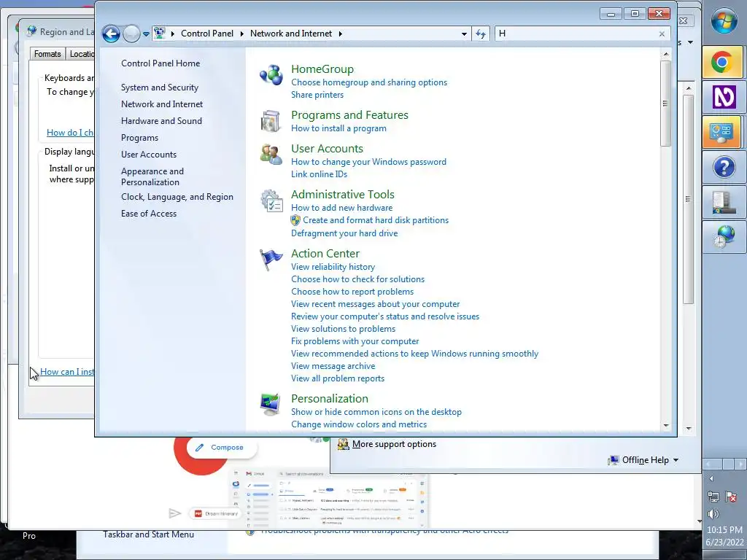The image size is (747, 560).
Task: Click the Programs and Features icon
Action: pos(271,121)
